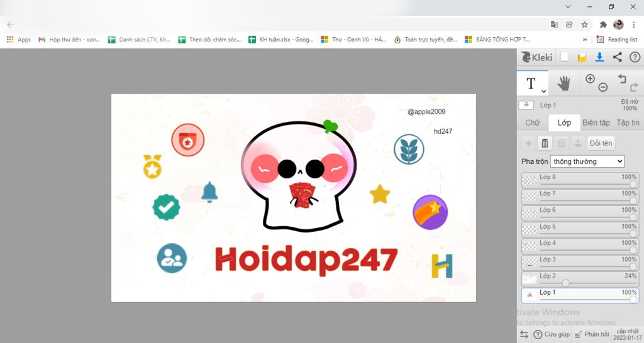This screenshot has height=343, width=644.
Task: Click the Kleki logo
Action: [x=537, y=57]
